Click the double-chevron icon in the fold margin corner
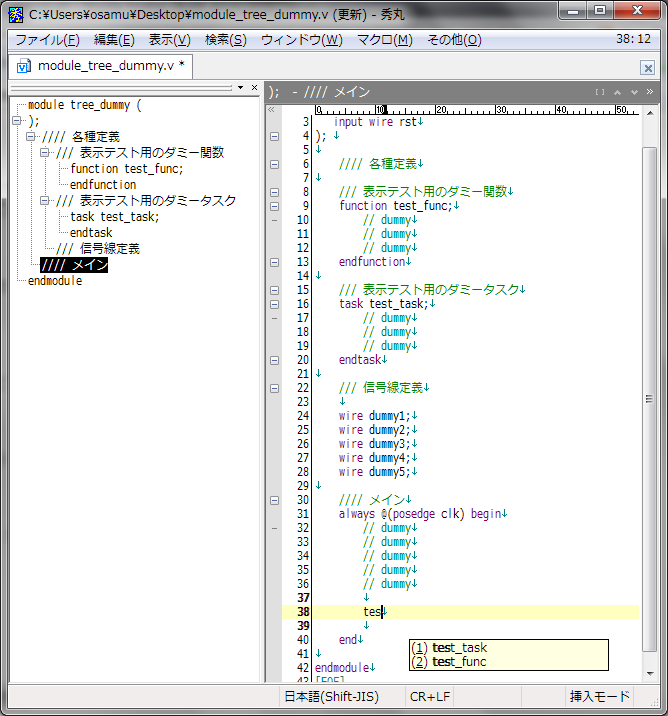Viewport: 668px width, 716px height. click(272, 109)
